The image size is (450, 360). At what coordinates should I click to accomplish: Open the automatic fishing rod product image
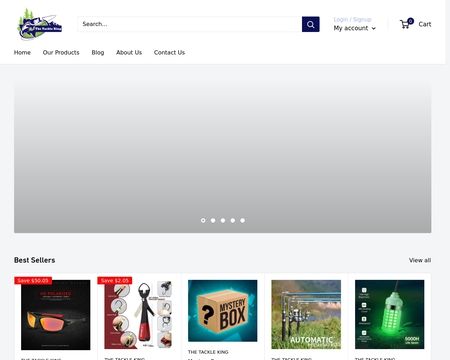click(306, 314)
